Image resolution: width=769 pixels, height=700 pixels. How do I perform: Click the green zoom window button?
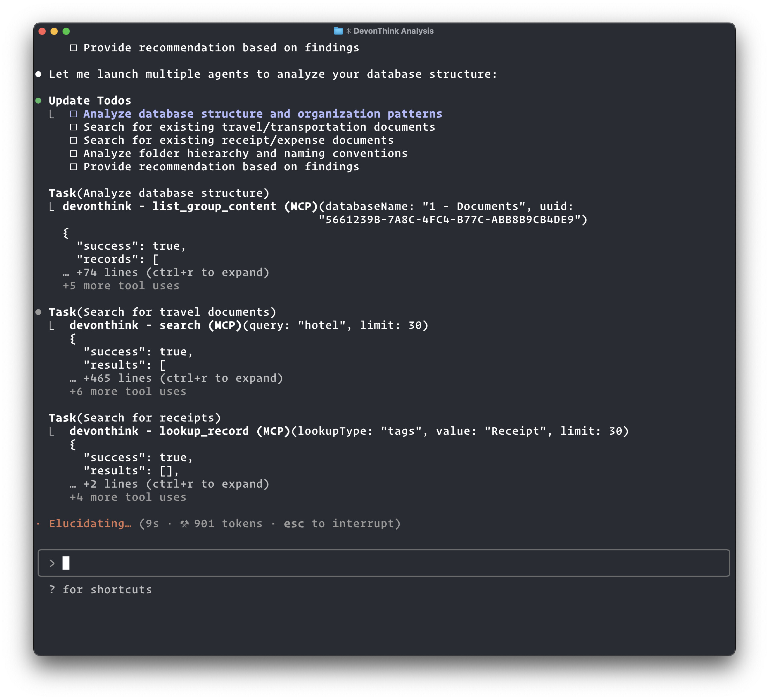pos(66,31)
